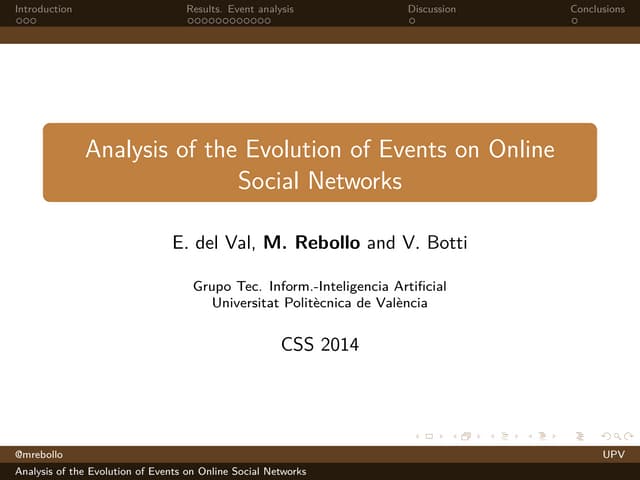Click the subsection navigation icon
The width and height of the screenshot is (640, 480).
pyautogui.click(x=504, y=437)
